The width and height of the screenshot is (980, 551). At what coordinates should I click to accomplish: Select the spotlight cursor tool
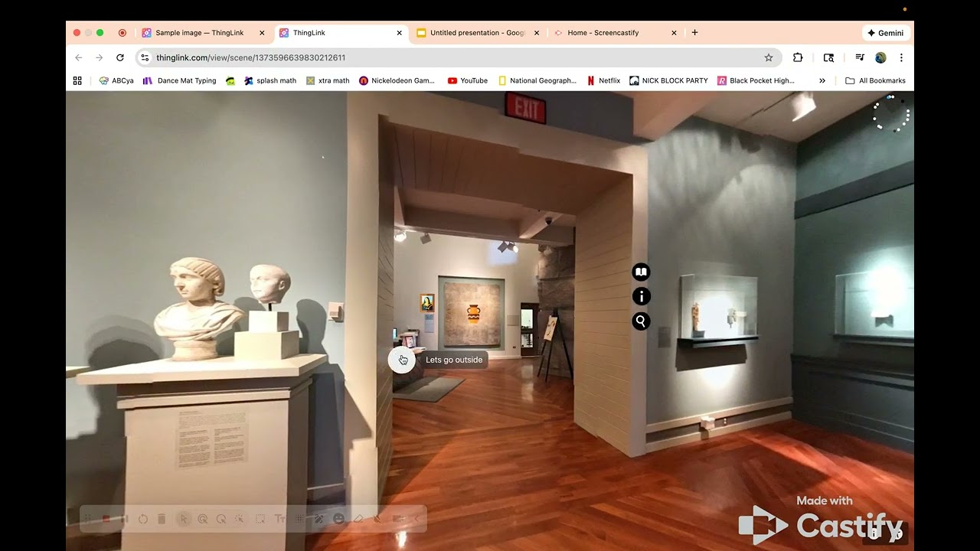(221, 519)
